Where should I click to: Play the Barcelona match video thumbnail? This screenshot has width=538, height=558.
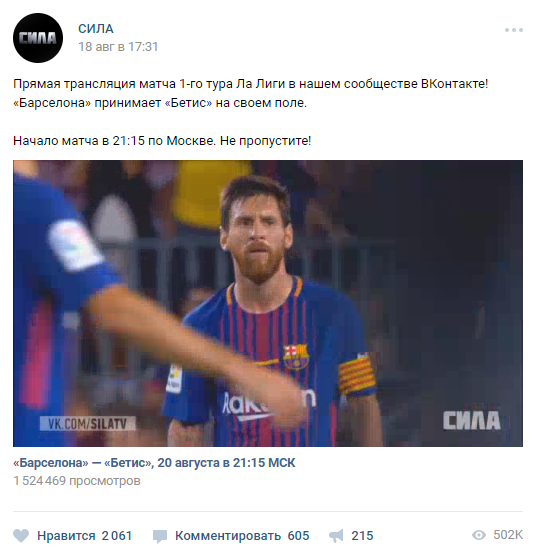[x=268, y=303]
